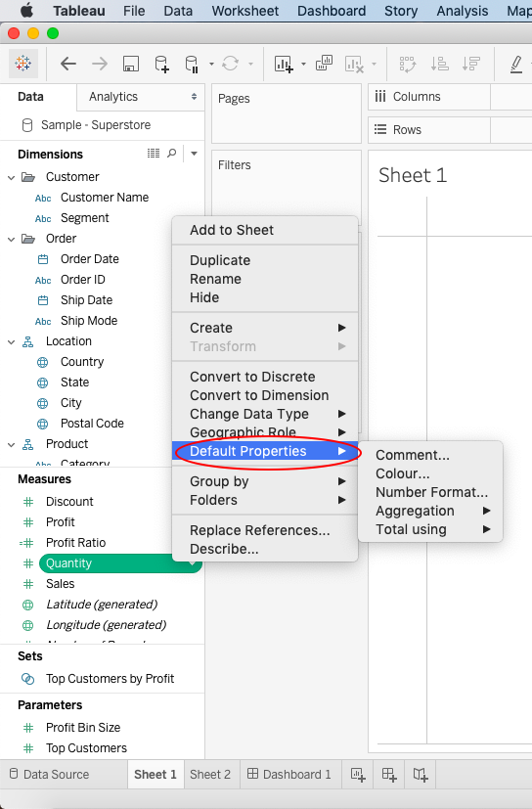Select Convert to Dimension
The height and width of the screenshot is (809, 532).
(265, 395)
